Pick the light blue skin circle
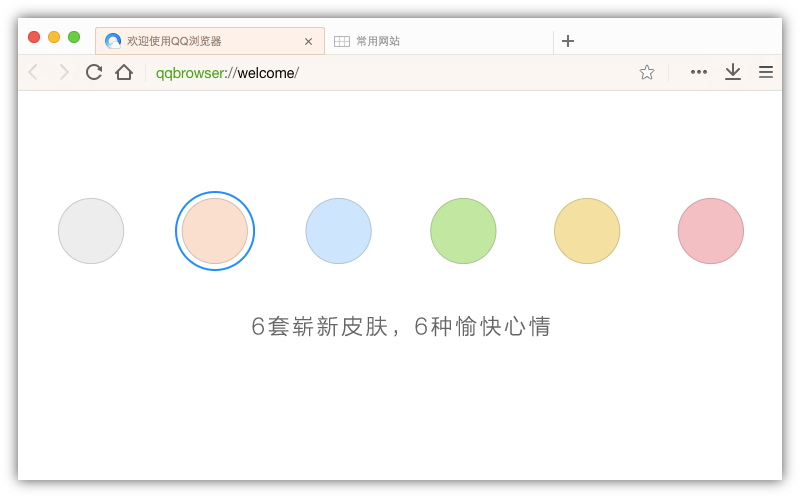Screen dimensions: 800x496 (x=339, y=231)
